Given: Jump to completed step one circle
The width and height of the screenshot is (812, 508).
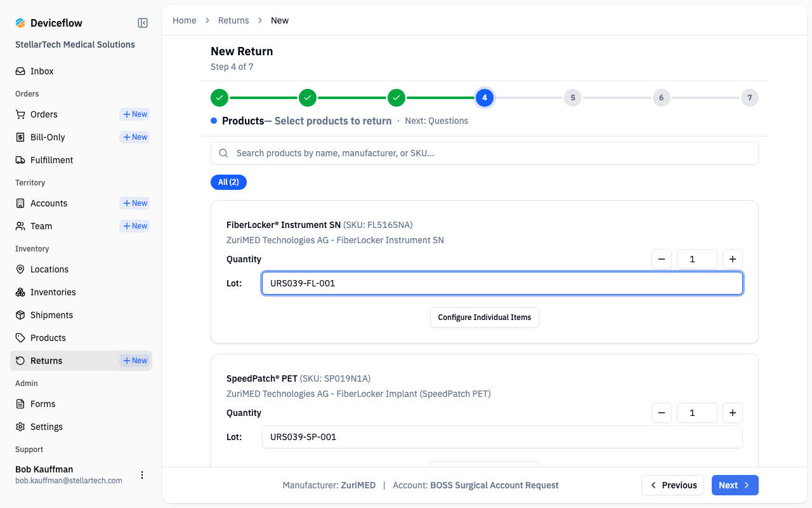Looking at the screenshot, I should point(219,98).
